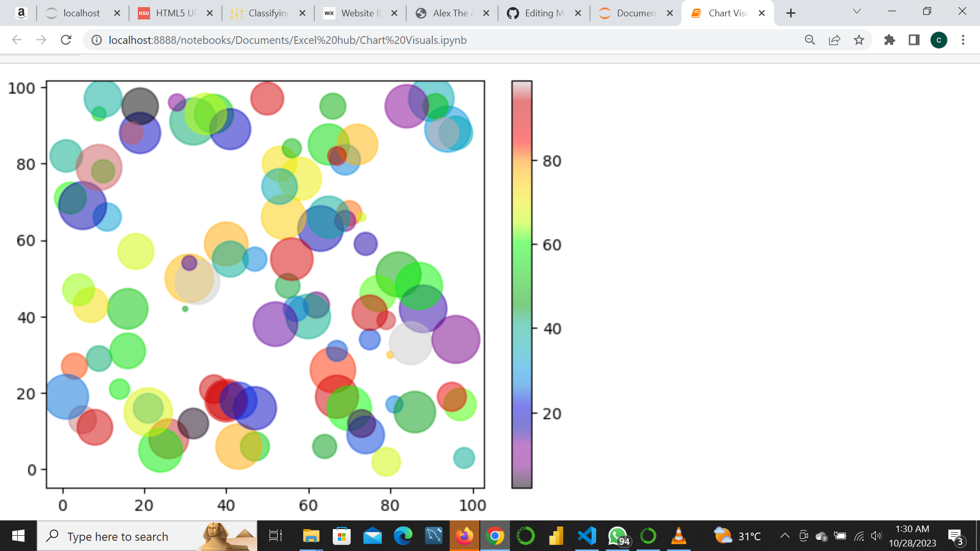The height and width of the screenshot is (551, 980).
Task: Bookmark this page with star icon
Action: coord(859,40)
